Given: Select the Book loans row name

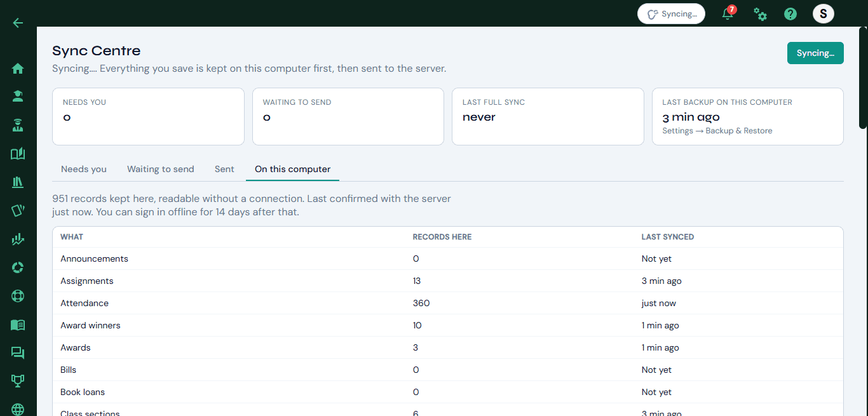Looking at the screenshot, I should click(x=83, y=393).
